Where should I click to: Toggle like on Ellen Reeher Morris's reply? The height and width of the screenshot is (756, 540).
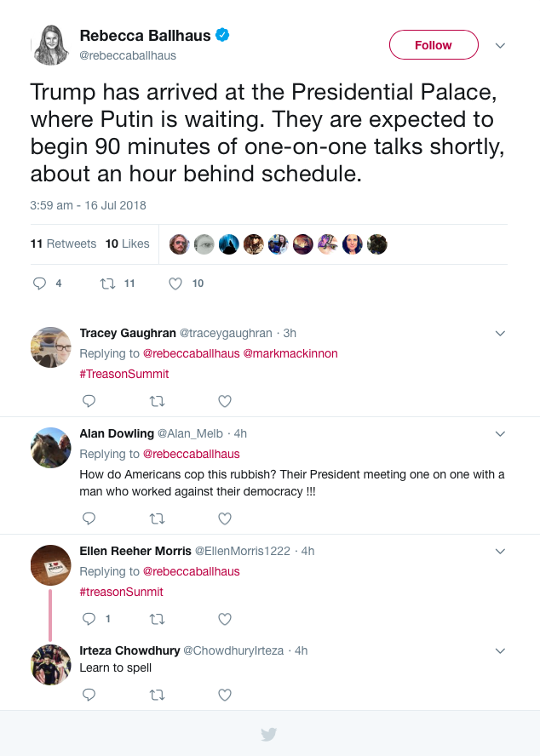point(224,619)
